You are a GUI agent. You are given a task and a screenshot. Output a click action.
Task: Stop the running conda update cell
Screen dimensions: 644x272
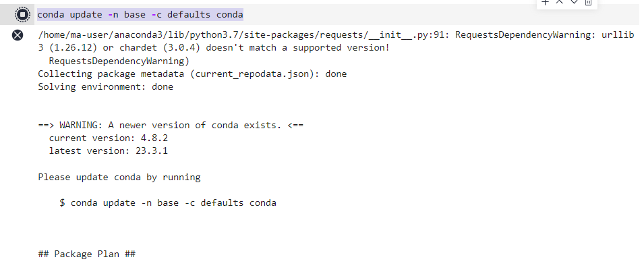(x=22, y=14)
